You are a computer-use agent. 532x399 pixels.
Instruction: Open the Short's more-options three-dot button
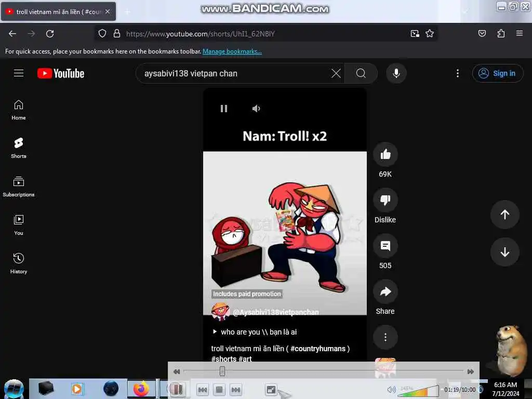tap(385, 337)
